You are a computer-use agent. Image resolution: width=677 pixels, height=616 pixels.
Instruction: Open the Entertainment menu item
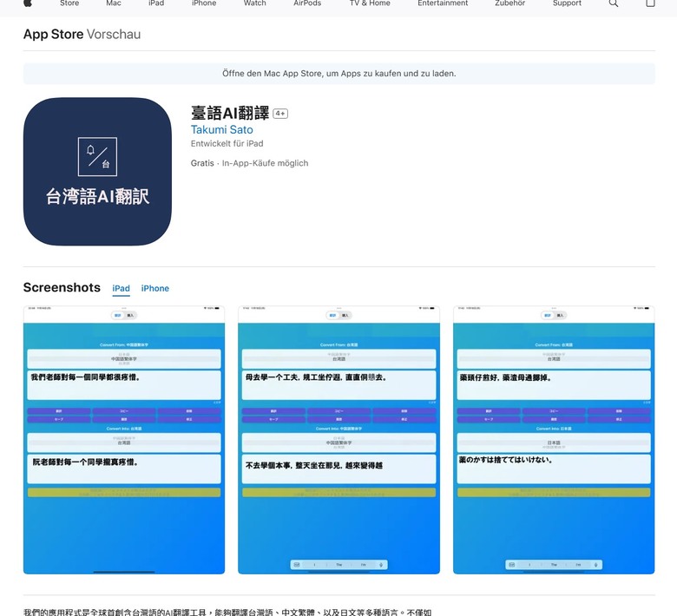point(443,3)
